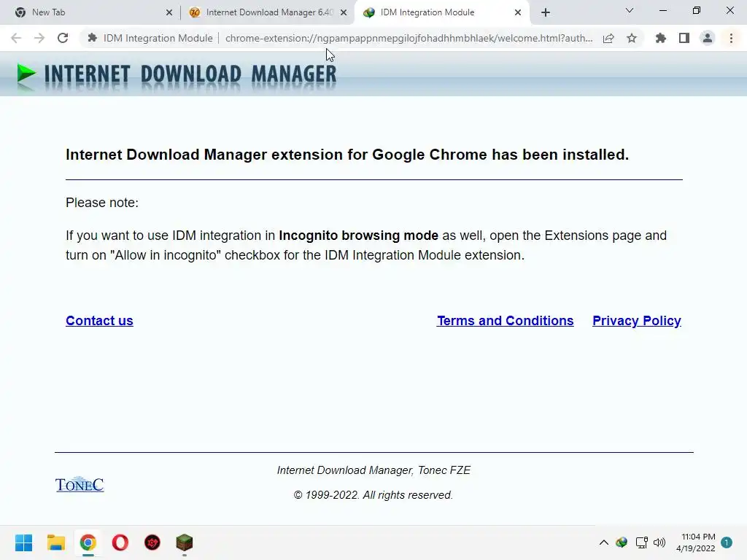Expand hidden system tray icons
Image resolution: width=747 pixels, height=560 pixels.
603,542
